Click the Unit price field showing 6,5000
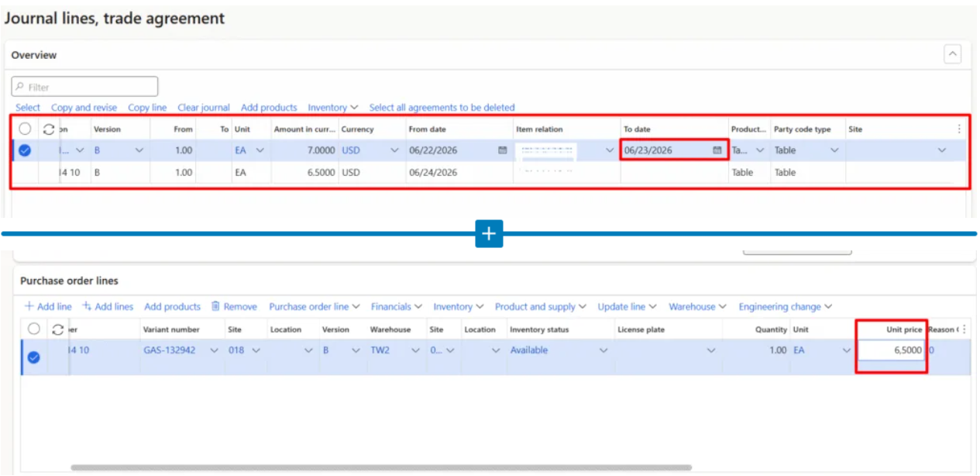The width and height of the screenshot is (980, 476). pyautogui.click(x=891, y=350)
